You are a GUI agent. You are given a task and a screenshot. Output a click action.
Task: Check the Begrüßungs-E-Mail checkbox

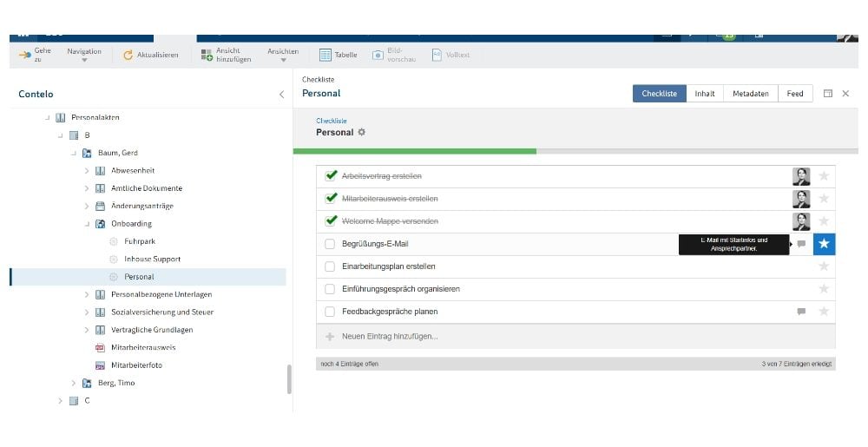coord(330,244)
